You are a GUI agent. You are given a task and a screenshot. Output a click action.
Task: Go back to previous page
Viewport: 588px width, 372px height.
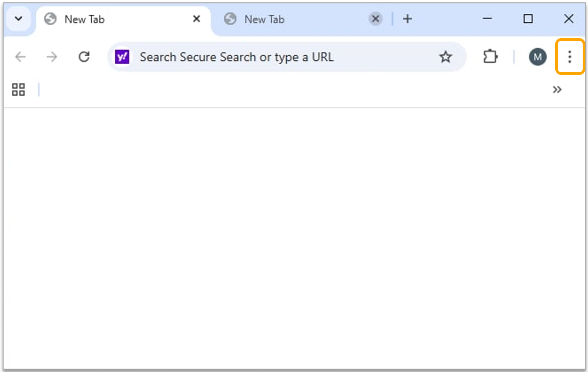click(x=20, y=57)
